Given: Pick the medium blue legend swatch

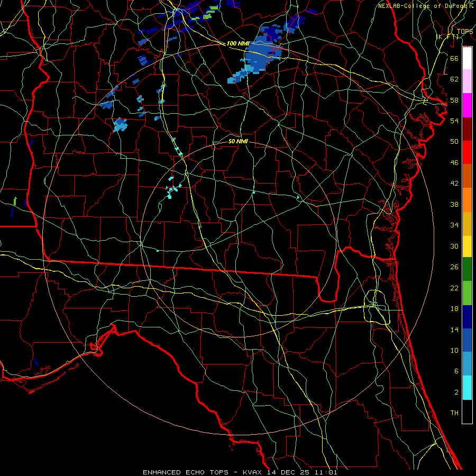Looking at the screenshot, I should 467,340.
